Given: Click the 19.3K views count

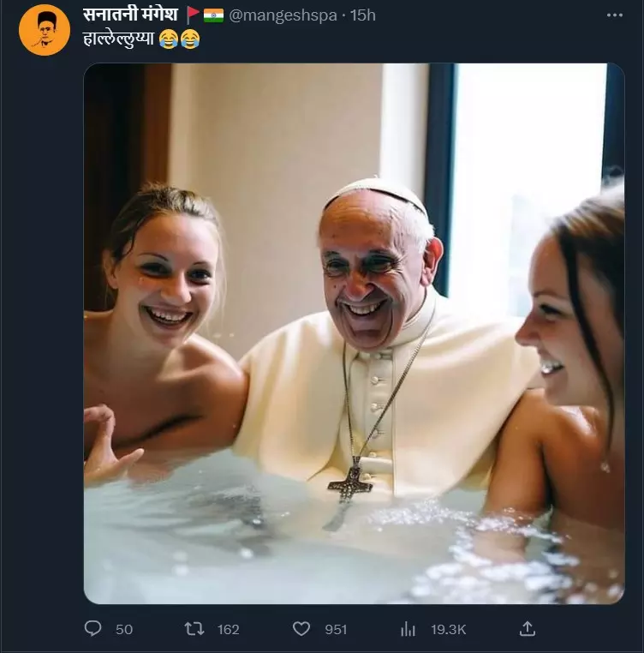Looking at the screenshot, I should click(x=449, y=629).
